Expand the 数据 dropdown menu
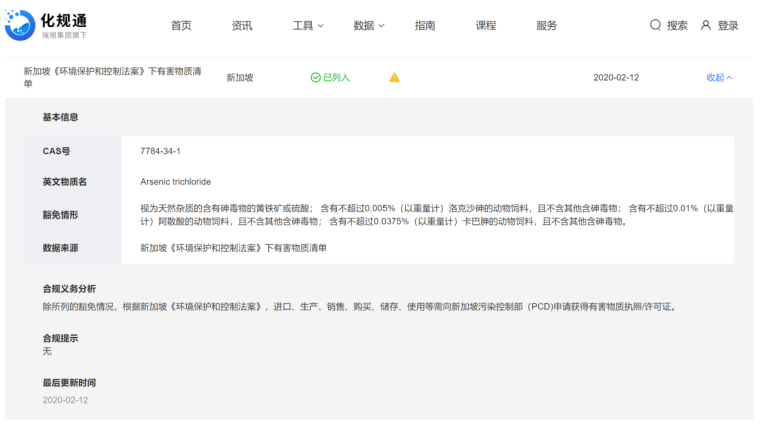 [x=368, y=26]
